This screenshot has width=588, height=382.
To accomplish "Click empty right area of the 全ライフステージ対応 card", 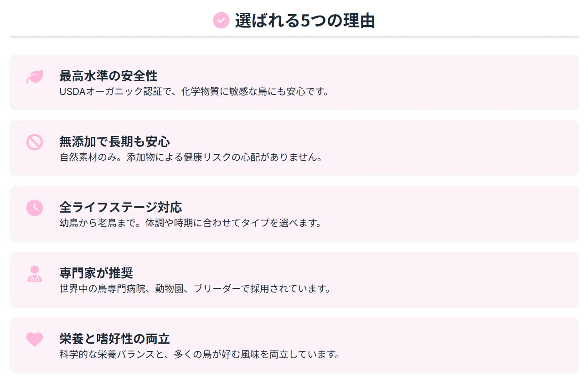I will click(479, 214).
